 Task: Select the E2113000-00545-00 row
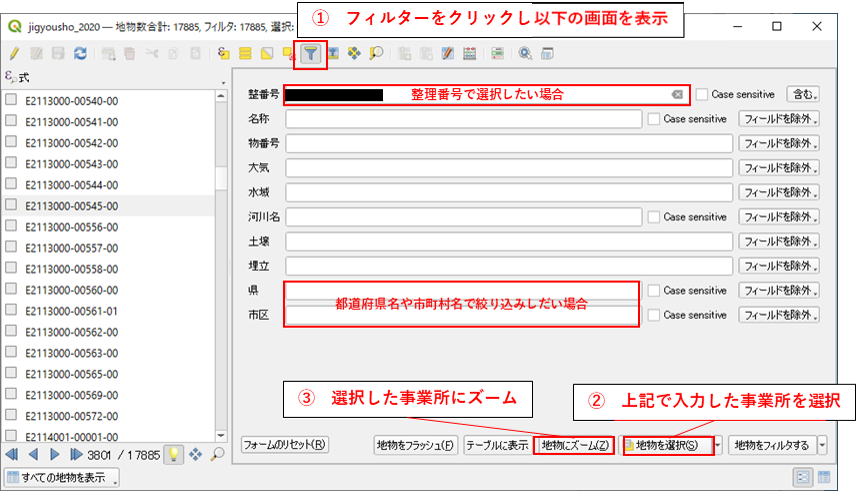[x=108, y=206]
